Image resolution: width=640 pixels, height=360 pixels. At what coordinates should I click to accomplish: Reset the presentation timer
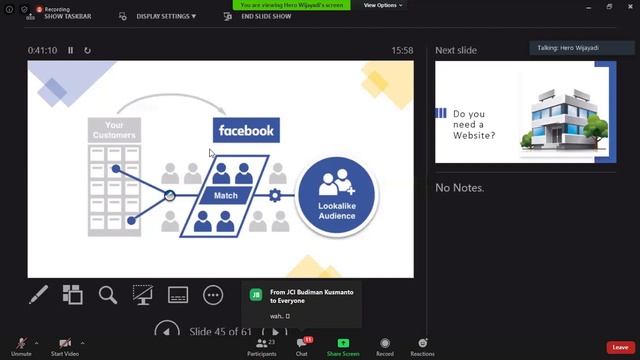(87, 50)
